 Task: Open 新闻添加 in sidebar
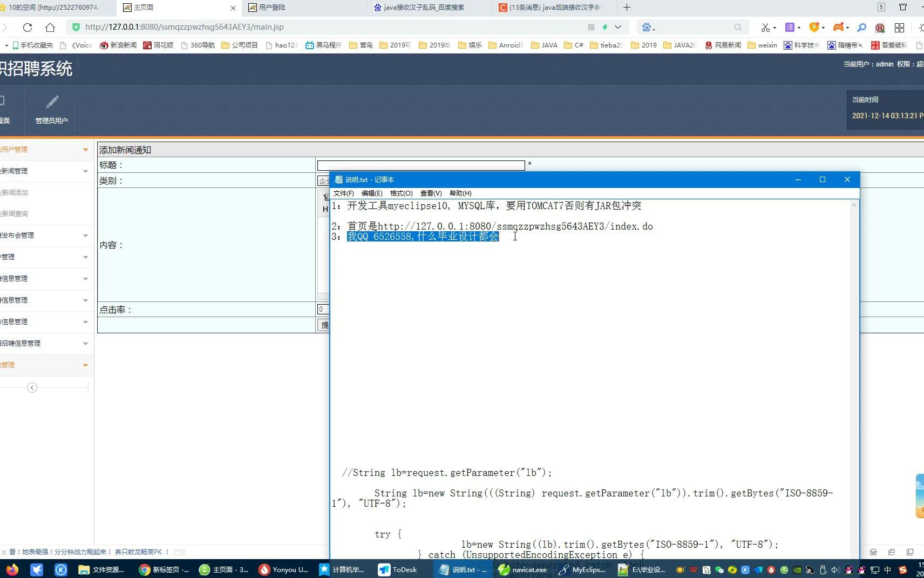(15, 193)
